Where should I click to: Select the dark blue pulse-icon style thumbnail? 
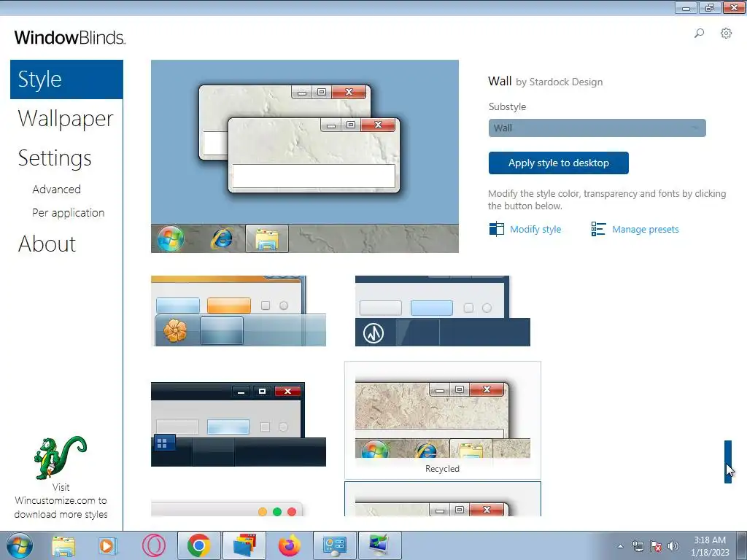[x=443, y=311]
